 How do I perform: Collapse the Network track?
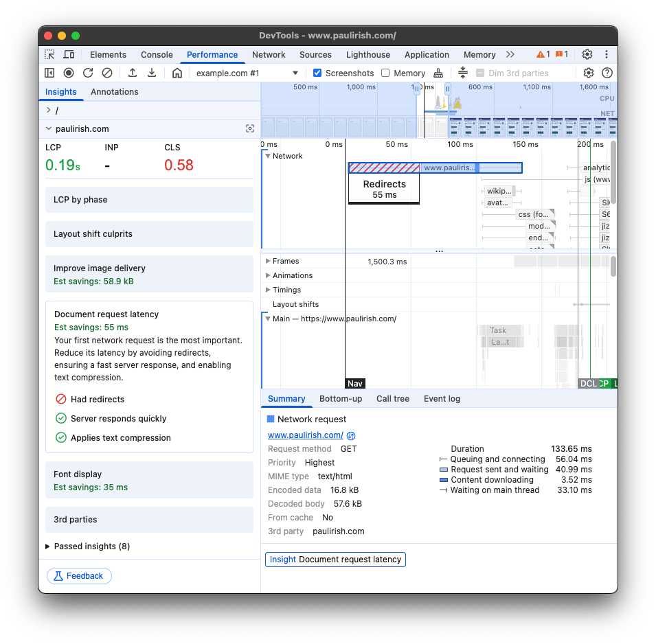[268, 156]
